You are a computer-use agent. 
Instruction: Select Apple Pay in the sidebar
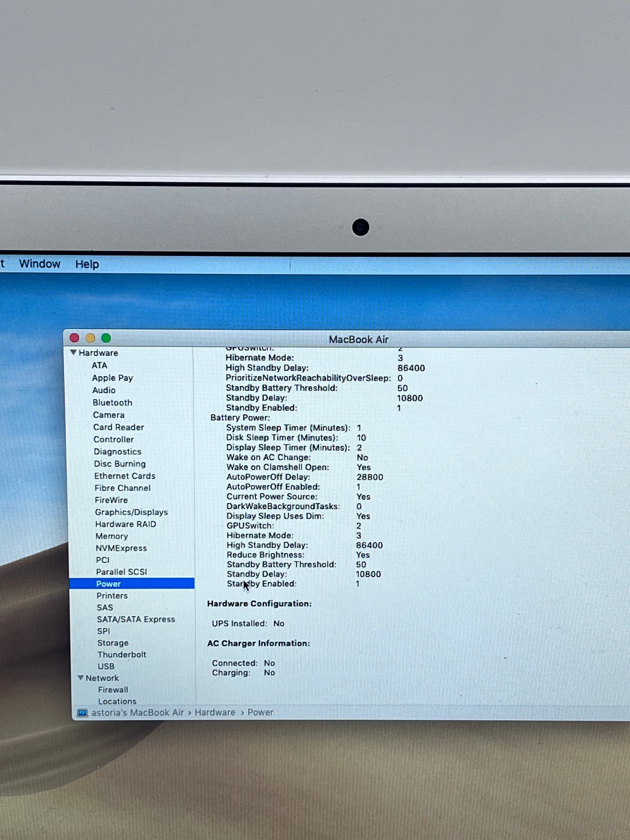click(112, 378)
